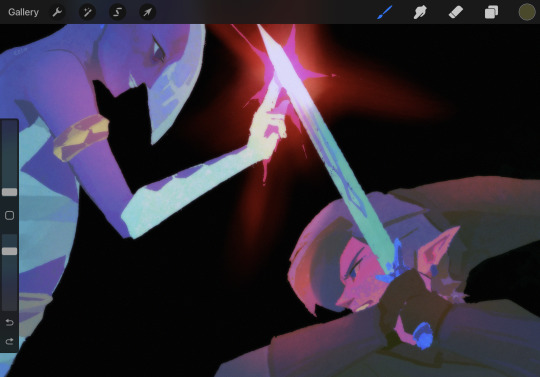Click the brush size slider handle
Screen dimensions: 540x377
(9, 192)
